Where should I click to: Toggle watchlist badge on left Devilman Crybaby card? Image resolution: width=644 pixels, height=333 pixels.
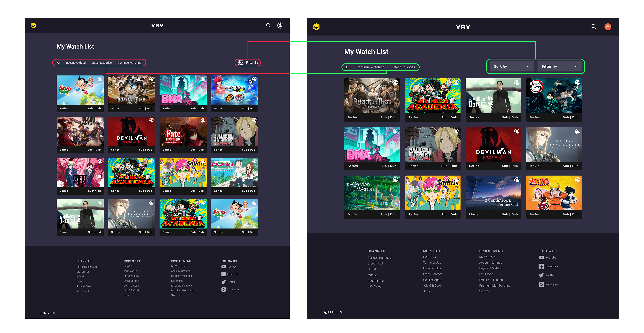[151, 121]
